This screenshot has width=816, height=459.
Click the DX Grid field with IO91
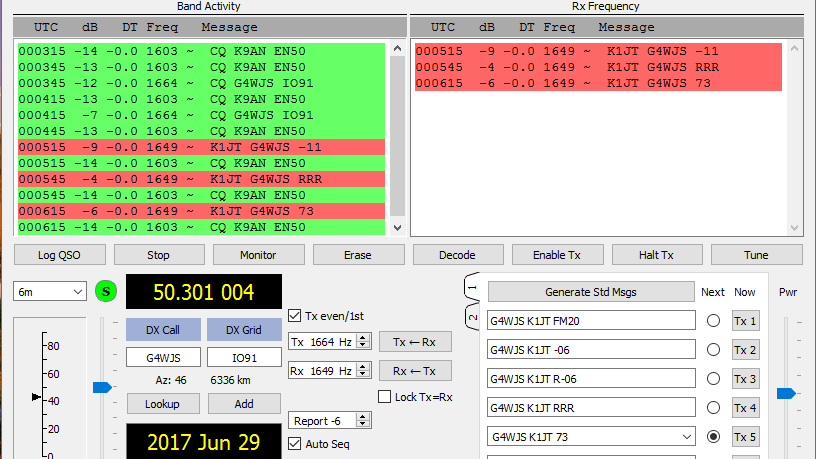[x=244, y=358]
